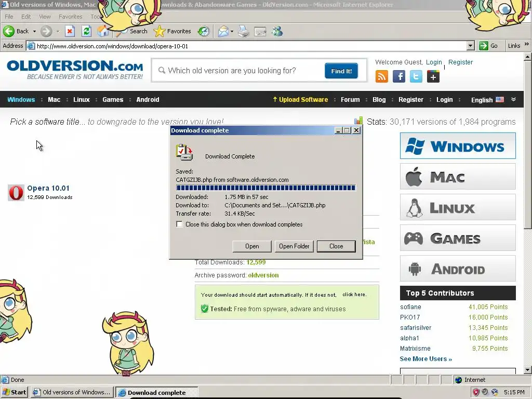Image resolution: width=532 pixels, height=399 pixels.
Task: Open the Edit menu
Action: 26,17
